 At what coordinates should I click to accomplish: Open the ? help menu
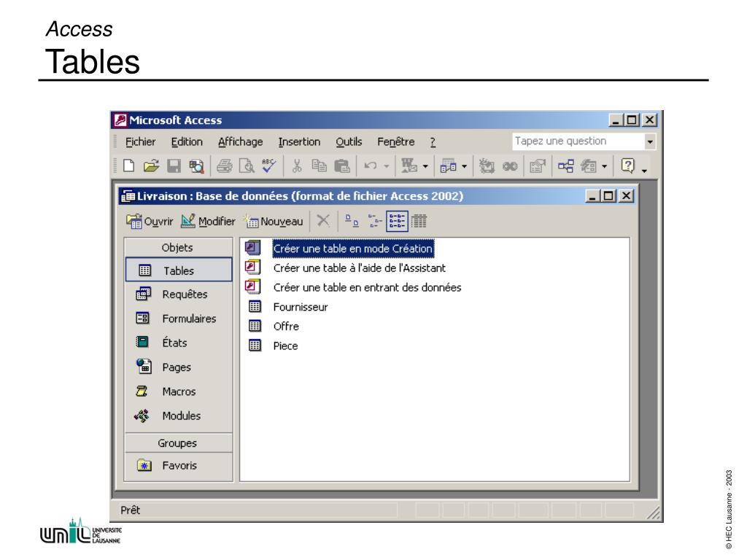[x=433, y=142]
